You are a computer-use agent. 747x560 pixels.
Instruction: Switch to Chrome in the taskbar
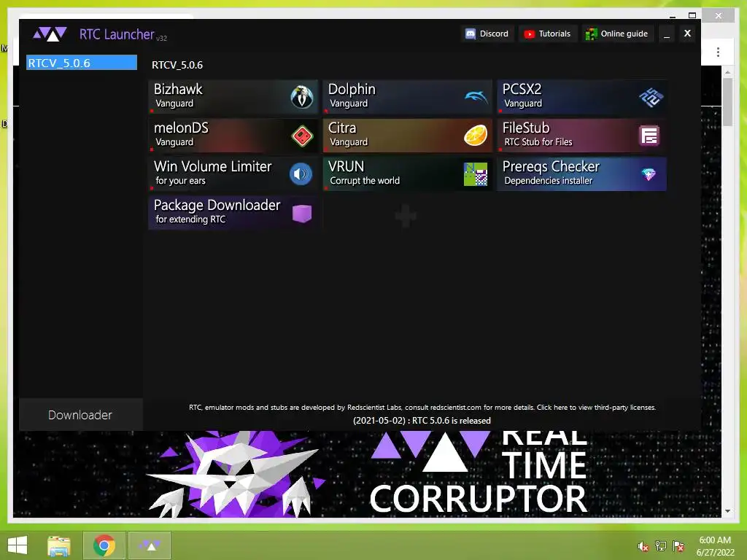click(104, 545)
